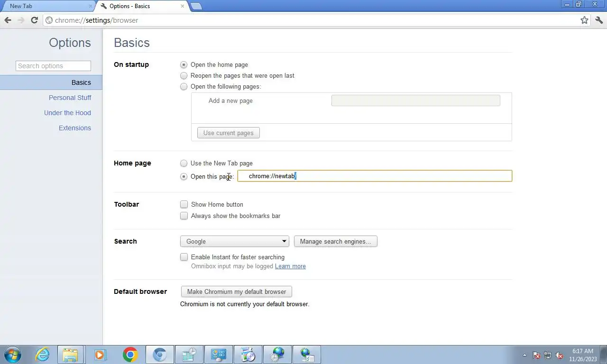The width and height of the screenshot is (607, 364).
Task: Click Make Chromium my default browser
Action: pos(237,291)
